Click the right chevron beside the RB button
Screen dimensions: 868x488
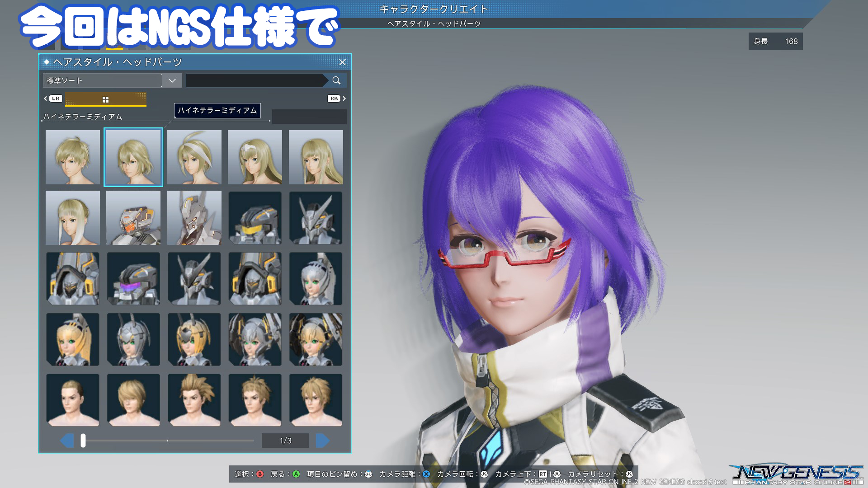(344, 99)
